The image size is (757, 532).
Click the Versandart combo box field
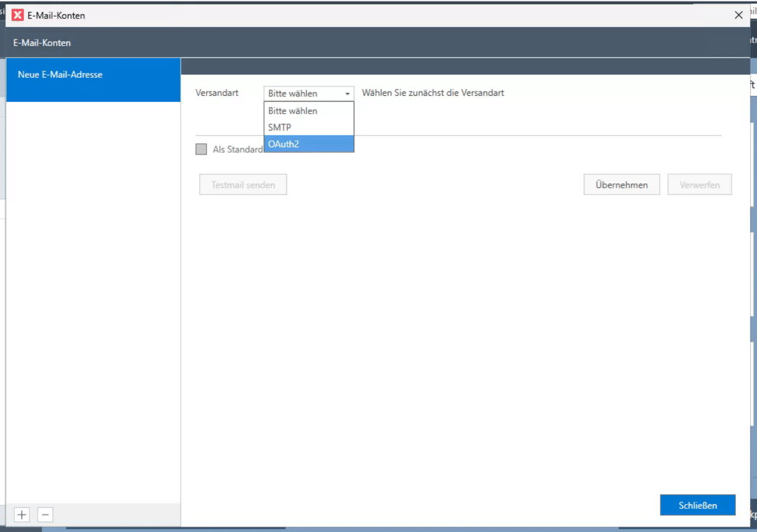(x=303, y=94)
